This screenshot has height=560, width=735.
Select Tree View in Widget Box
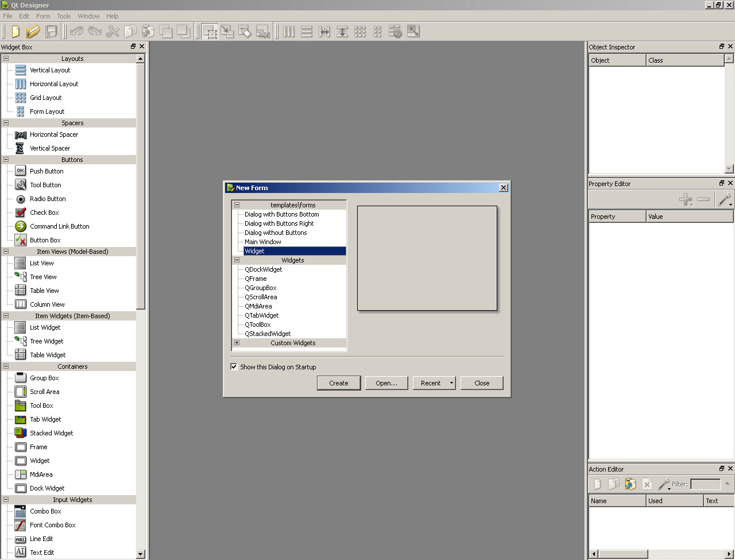(43, 277)
